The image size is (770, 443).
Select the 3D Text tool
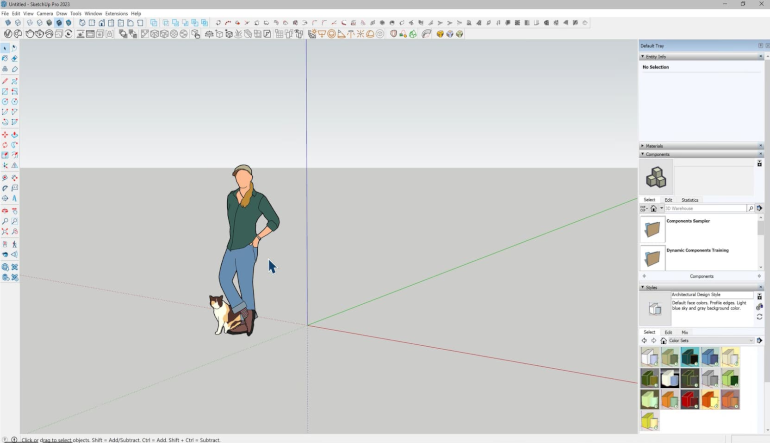[x=14, y=198]
